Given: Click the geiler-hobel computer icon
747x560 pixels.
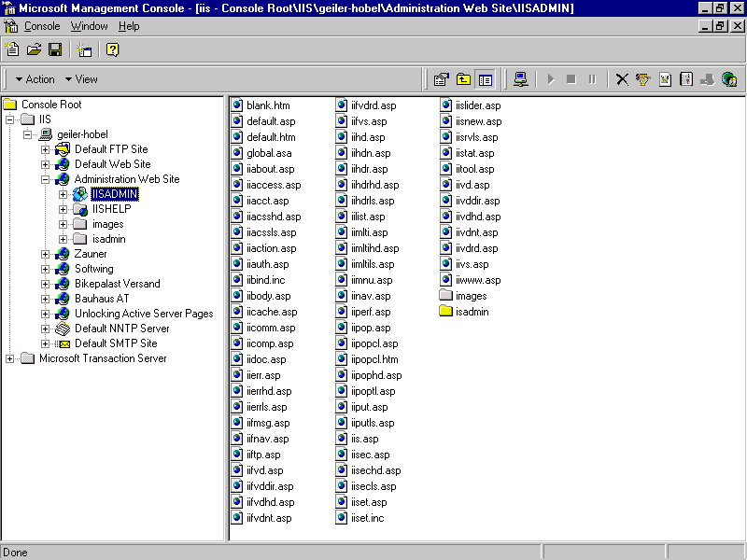Looking at the screenshot, I should (x=45, y=134).
